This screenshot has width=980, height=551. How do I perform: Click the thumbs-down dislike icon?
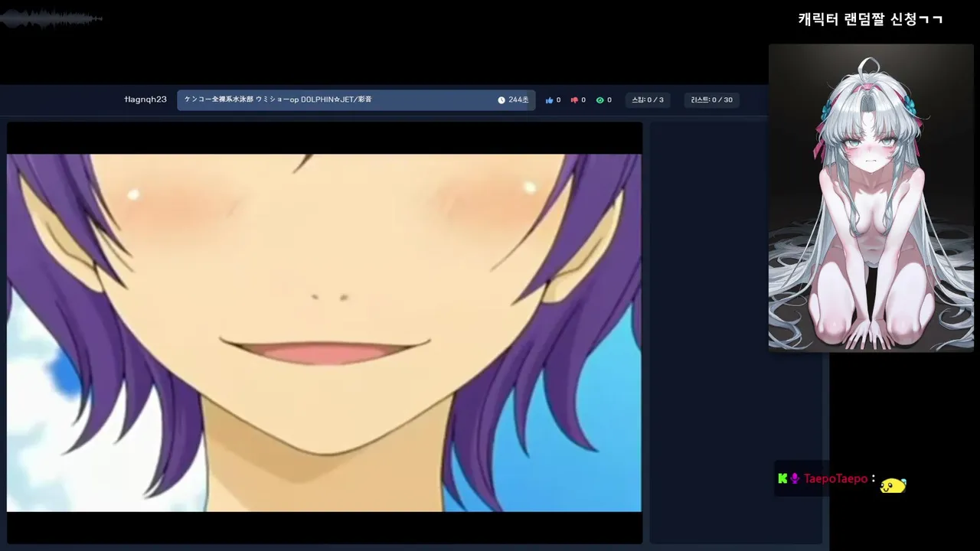(x=574, y=100)
